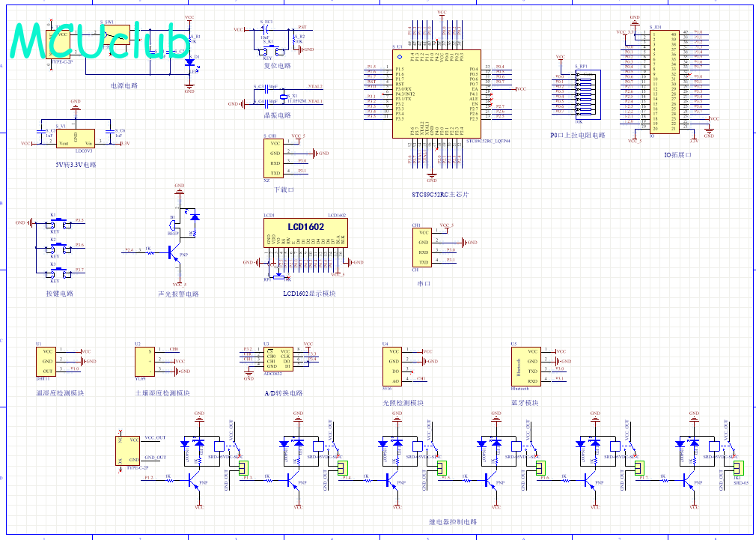Viewport: 756px width, 540px height.
Task: Select the YL69 soil moisture module U2
Action: [x=145, y=361]
